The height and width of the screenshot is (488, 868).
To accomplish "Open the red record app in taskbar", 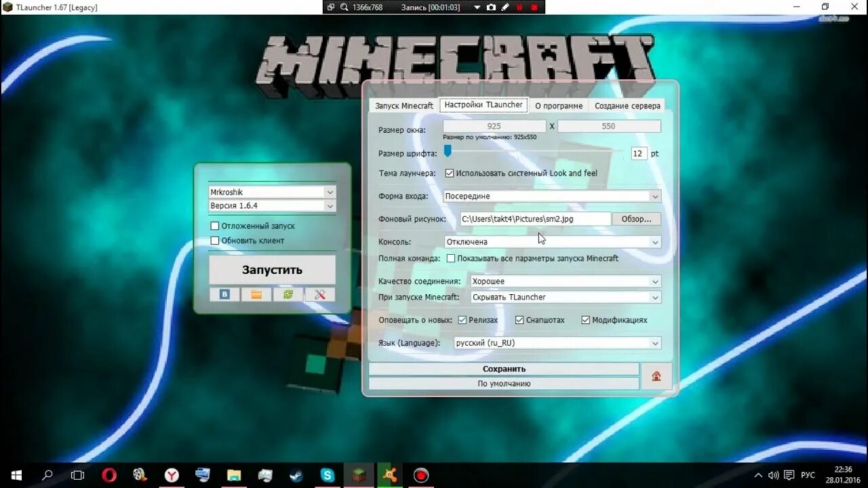I will coord(421,475).
